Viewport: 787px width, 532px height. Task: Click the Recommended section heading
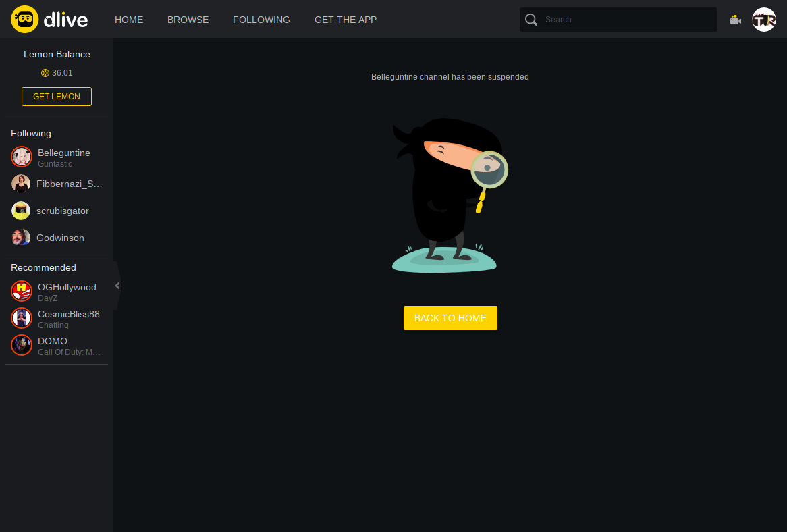(44, 267)
